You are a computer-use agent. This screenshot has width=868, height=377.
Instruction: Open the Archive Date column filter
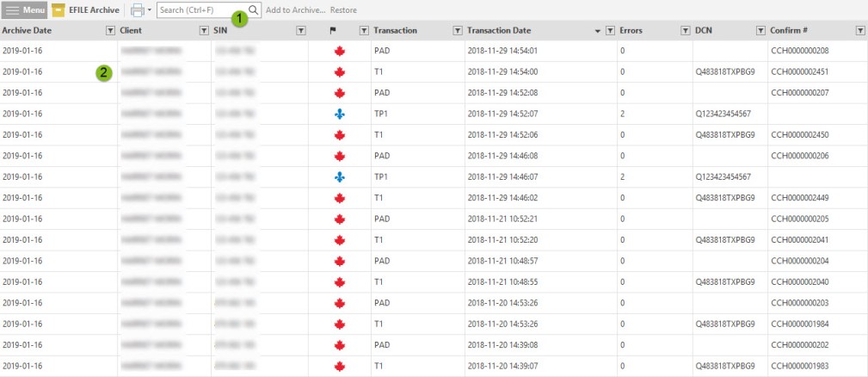coord(109,30)
